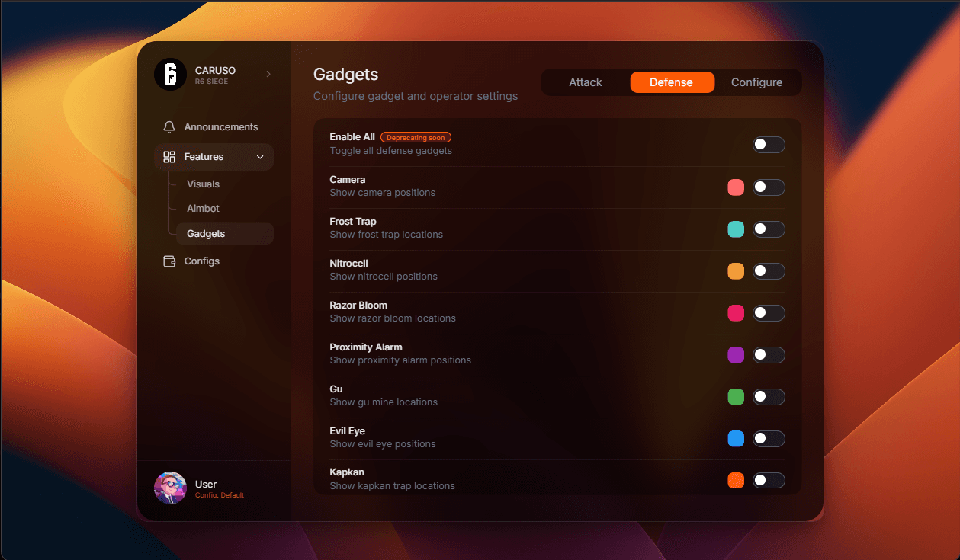The width and height of the screenshot is (960, 560).
Task: Pick the Razor Bloom pink color swatch
Action: pos(736,313)
